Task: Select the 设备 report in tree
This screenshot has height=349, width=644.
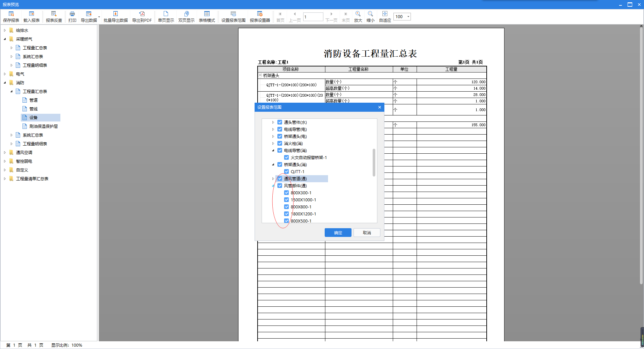Action: (x=41, y=117)
